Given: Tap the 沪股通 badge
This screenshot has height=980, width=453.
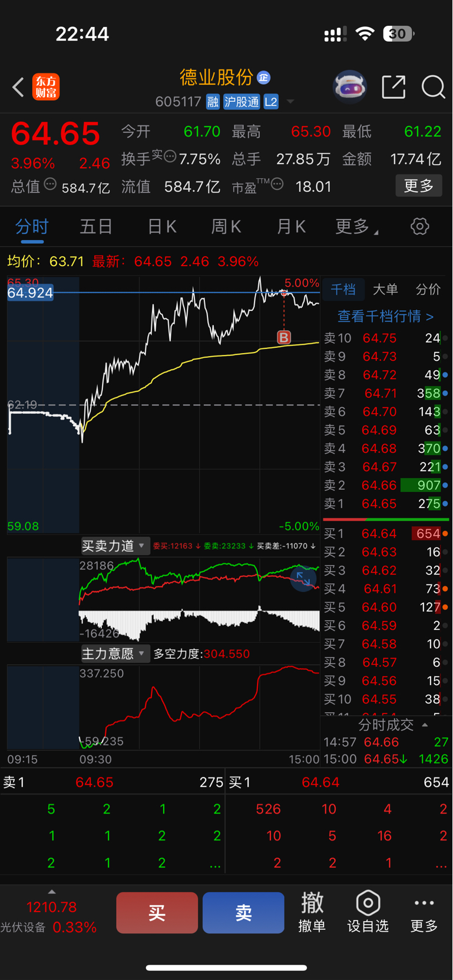Looking at the screenshot, I should pos(242,102).
